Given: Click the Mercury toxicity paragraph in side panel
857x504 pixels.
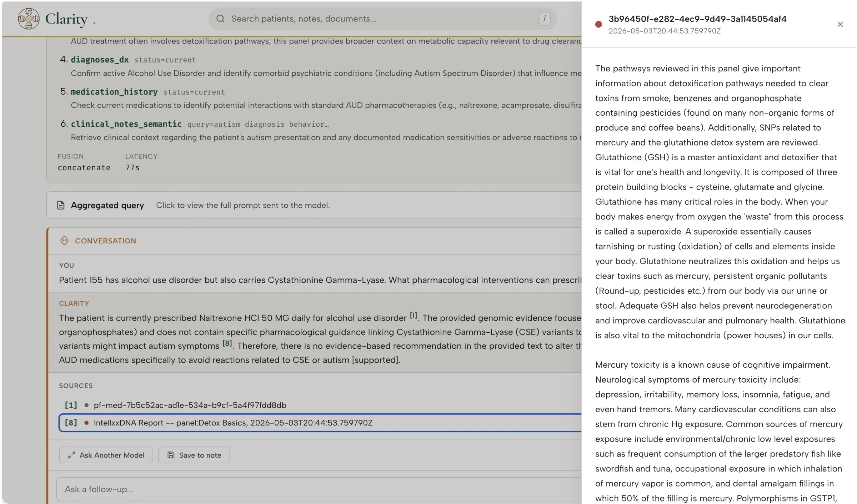Looking at the screenshot, I should coord(718,431).
